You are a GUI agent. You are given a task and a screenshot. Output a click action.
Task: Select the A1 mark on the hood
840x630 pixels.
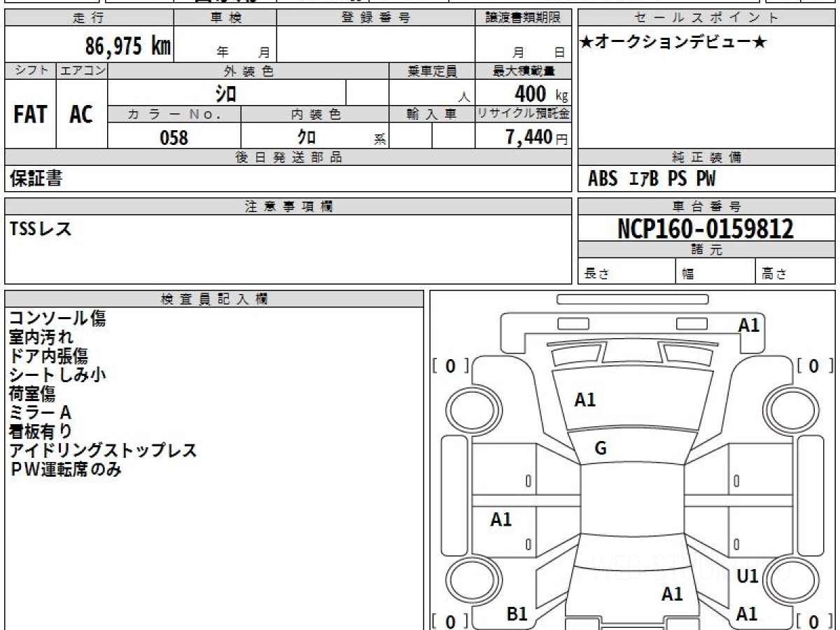[584, 400]
